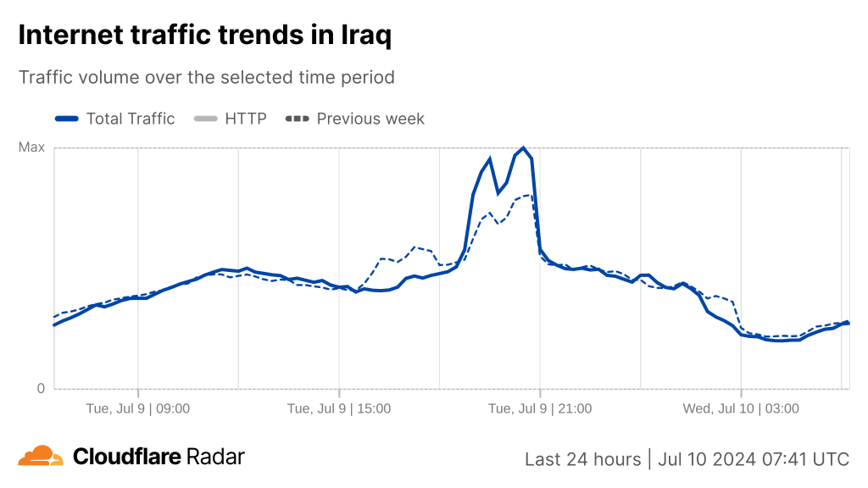
Task: Click the Tue, Jul 9 | 15:00 axis label
Action: [x=339, y=408]
